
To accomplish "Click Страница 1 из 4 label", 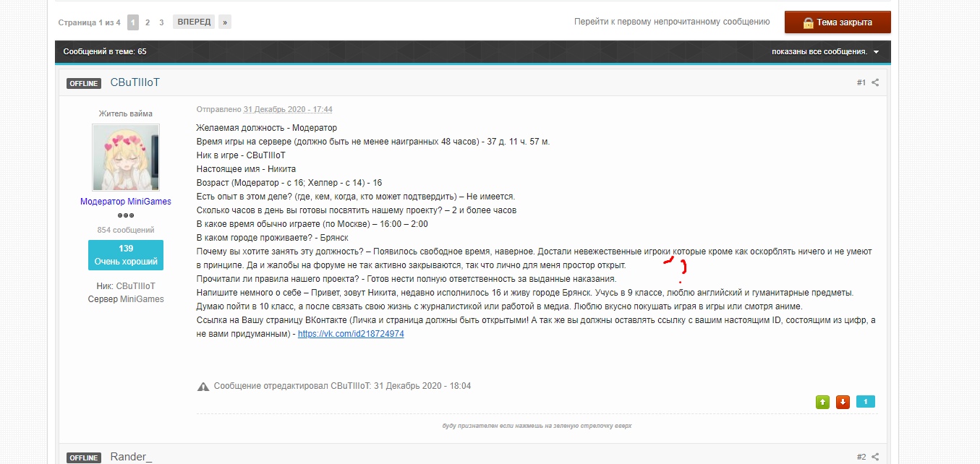I will 90,22.
